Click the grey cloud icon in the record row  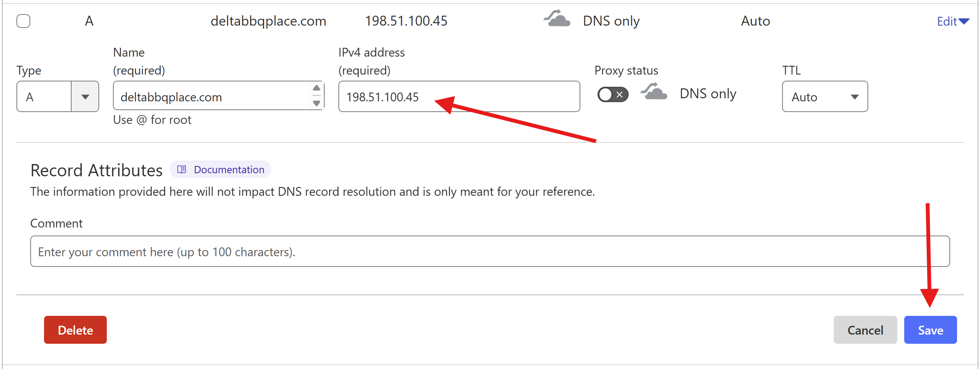pyautogui.click(x=557, y=19)
